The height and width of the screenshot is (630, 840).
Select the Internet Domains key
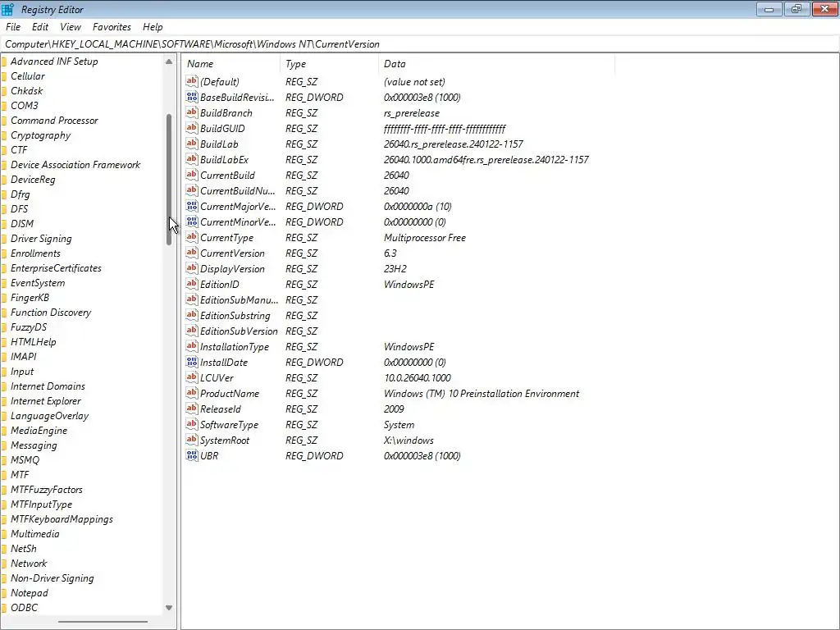click(x=48, y=386)
